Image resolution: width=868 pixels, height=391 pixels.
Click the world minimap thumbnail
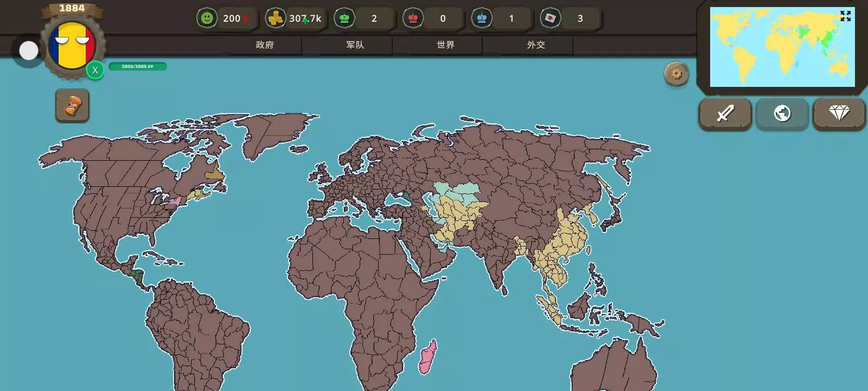coord(781,49)
